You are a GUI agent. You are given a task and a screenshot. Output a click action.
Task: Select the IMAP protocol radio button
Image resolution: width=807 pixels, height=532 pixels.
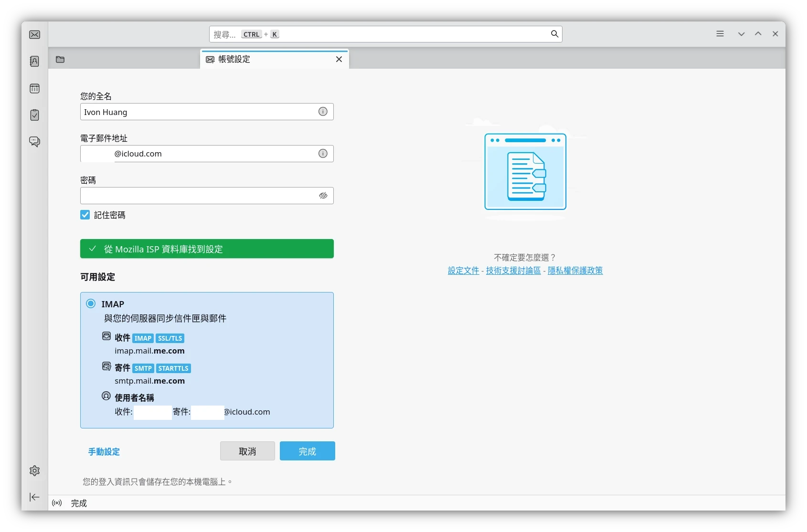click(91, 303)
